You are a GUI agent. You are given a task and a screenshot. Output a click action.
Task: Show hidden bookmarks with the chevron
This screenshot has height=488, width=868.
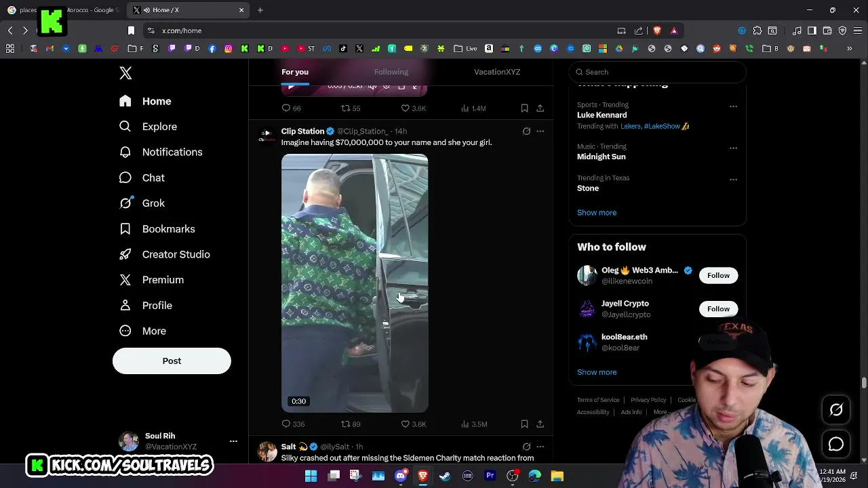849,49
